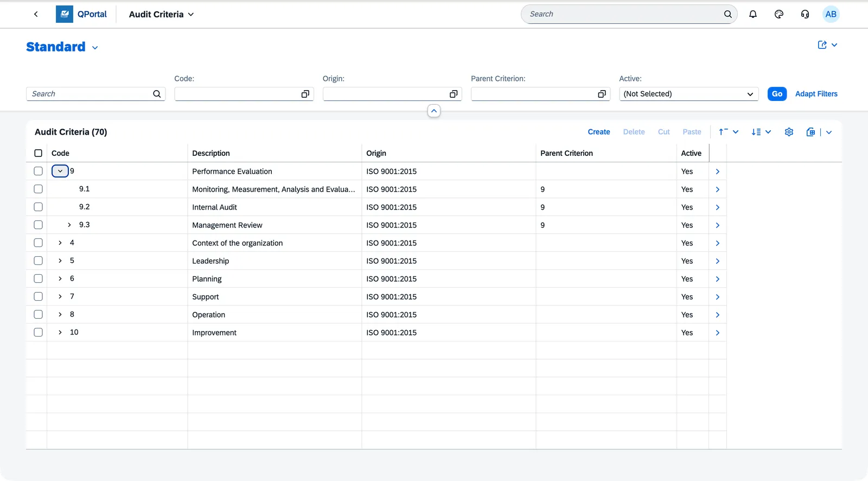The width and height of the screenshot is (868, 481).
Task: Open details arrow for Context of the organization
Action: click(x=718, y=243)
